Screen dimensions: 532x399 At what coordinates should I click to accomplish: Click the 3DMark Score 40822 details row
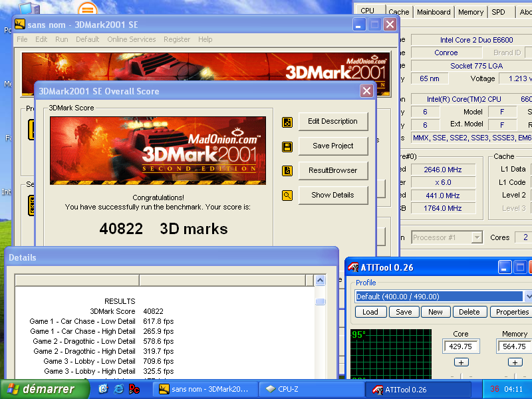(x=126, y=311)
